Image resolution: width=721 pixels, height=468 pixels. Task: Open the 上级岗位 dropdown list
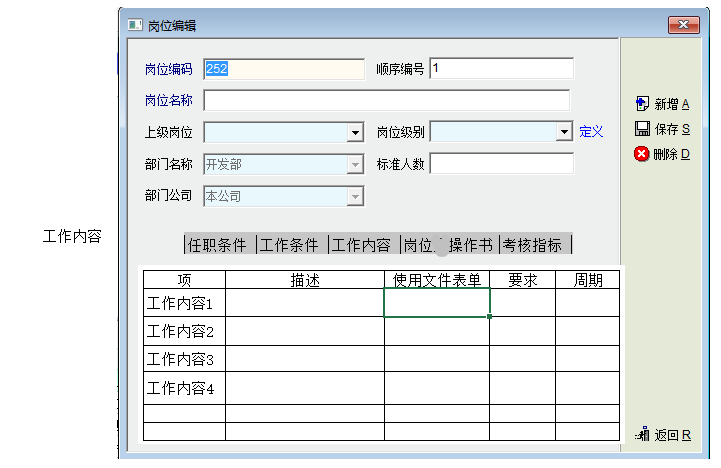click(x=355, y=132)
